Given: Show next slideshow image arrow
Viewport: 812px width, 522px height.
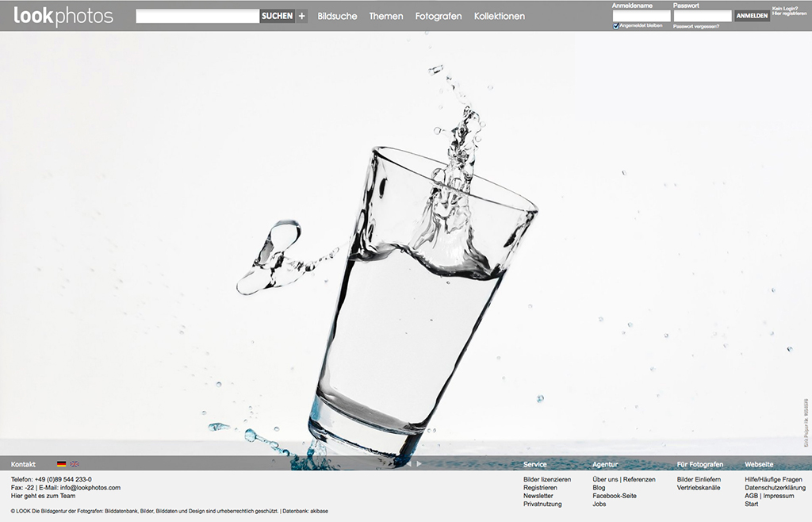Looking at the screenshot, I should [419, 464].
